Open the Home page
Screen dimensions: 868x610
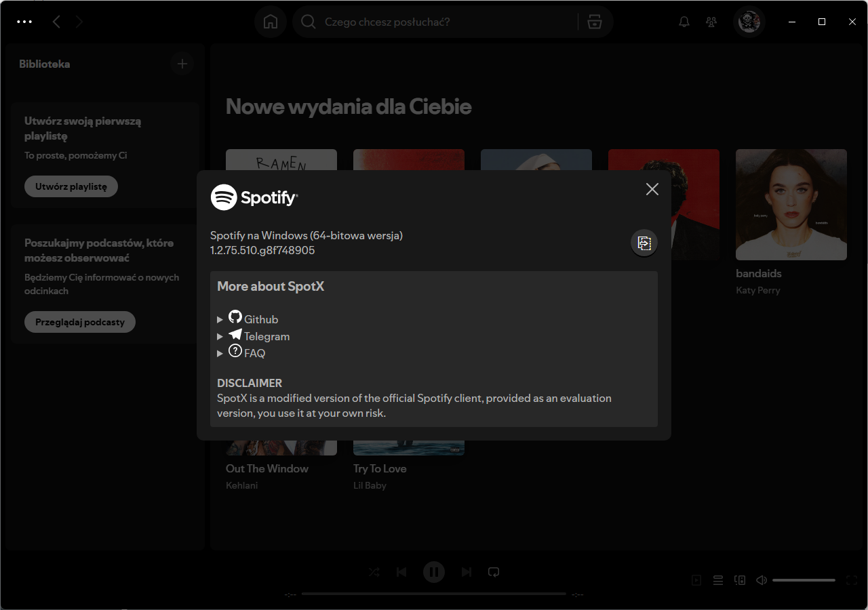coord(271,22)
